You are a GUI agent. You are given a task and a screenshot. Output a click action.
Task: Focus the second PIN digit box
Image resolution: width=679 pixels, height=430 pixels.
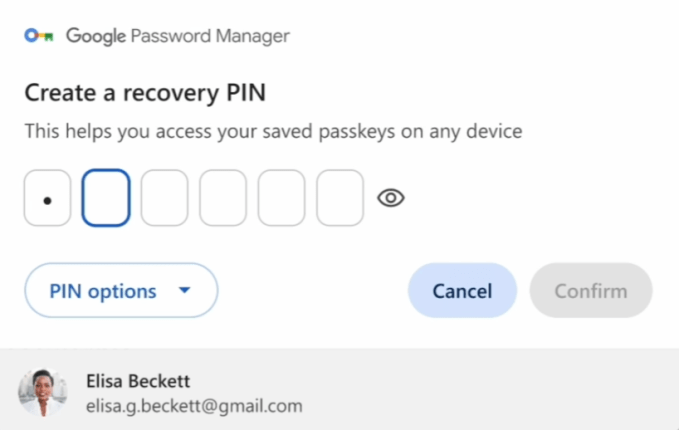(x=105, y=198)
